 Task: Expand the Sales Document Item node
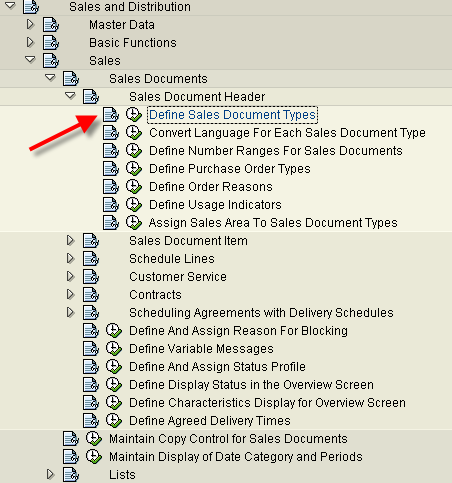pyautogui.click(x=70, y=240)
